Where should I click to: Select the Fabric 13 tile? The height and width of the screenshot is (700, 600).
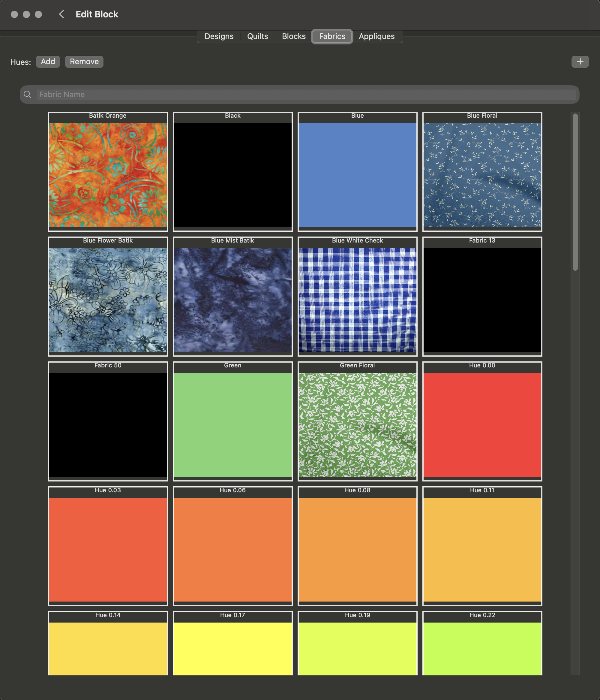pos(482,296)
